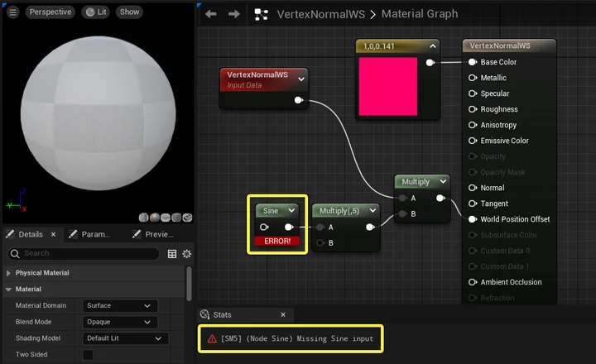This screenshot has height=364, width=596.
Task: Switch to the Parameters tab
Action: click(x=89, y=234)
